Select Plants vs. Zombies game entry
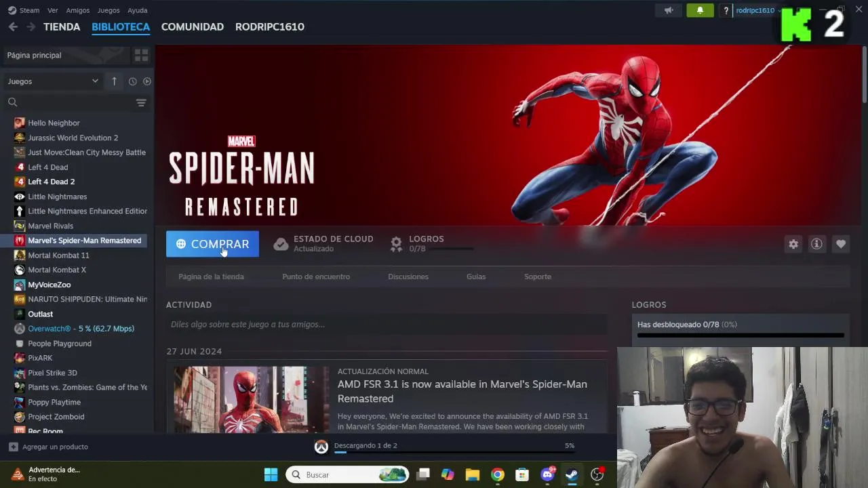Image resolution: width=868 pixels, height=488 pixels. 80,387
